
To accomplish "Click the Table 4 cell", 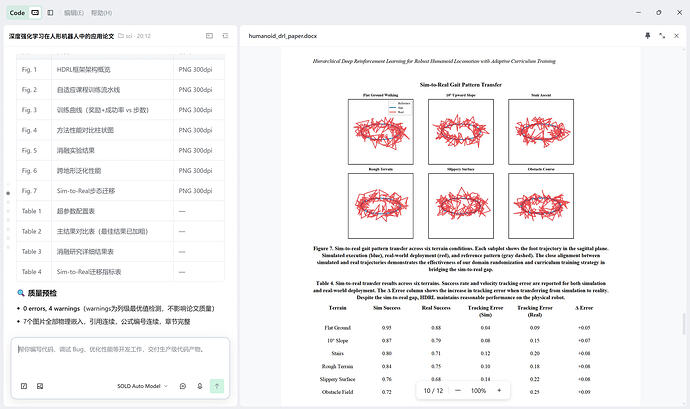I will coord(32,272).
